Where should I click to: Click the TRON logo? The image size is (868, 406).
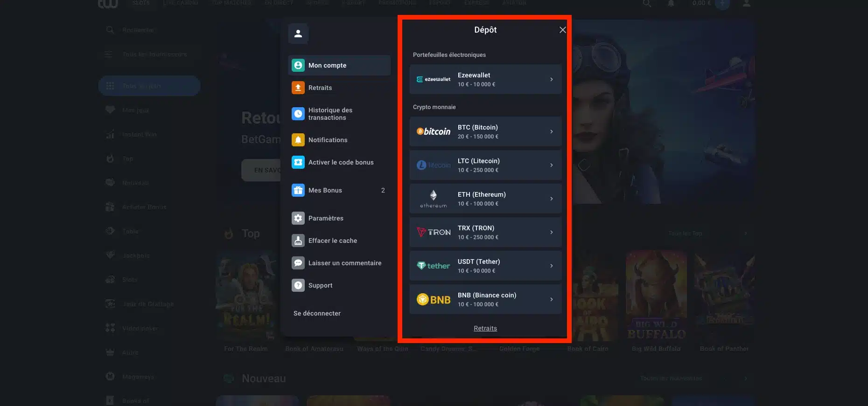[434, 232]
